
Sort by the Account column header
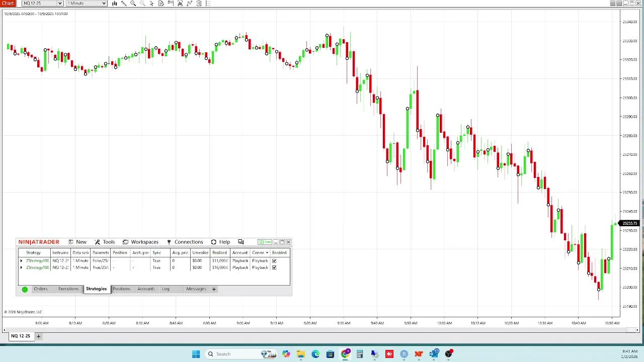[240, 253]
